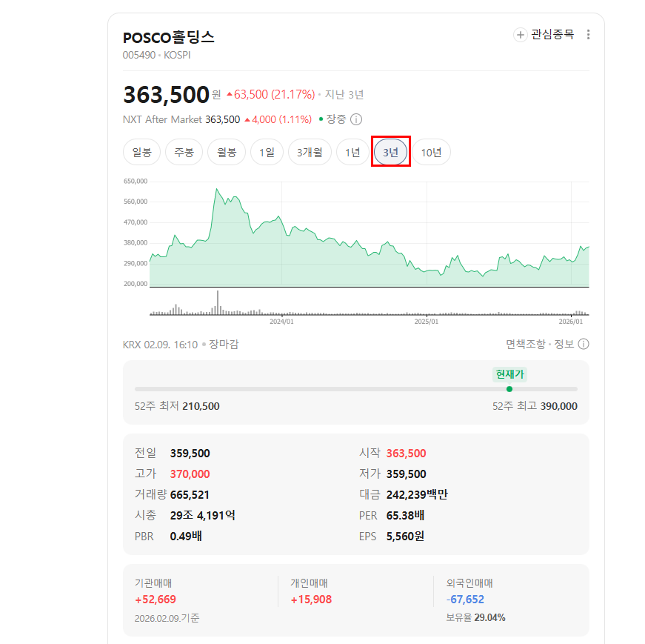This screenshot has width=645, height=644.
Task: Click the EPS 5,560원 value
Action: click(x=405, y=536)
